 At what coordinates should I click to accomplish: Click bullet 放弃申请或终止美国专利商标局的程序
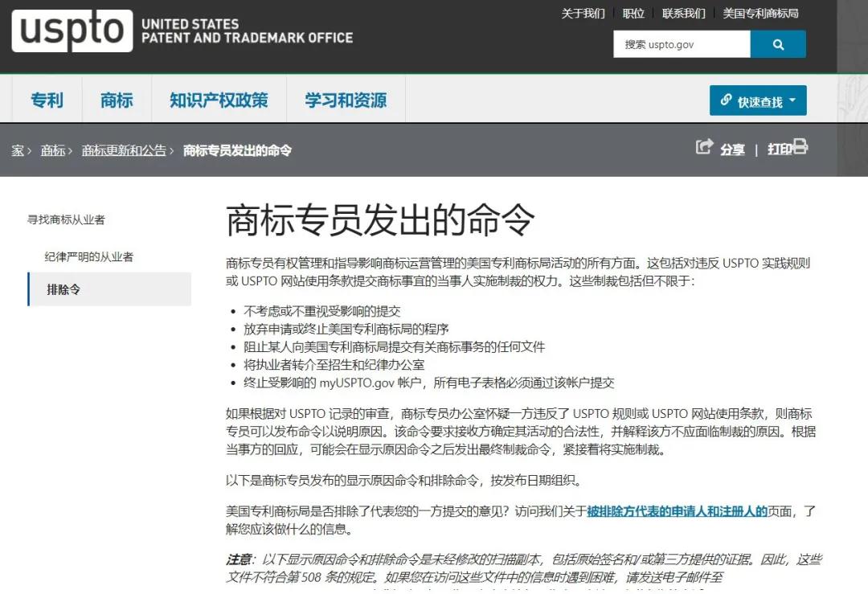[x=346, y=329]
